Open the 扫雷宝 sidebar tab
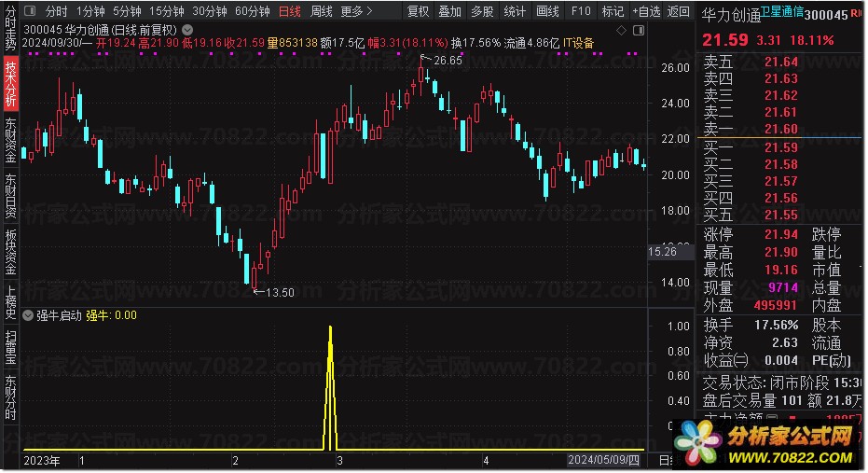The height and width of the screenshot is (473, 868). (x=10, y=346)
